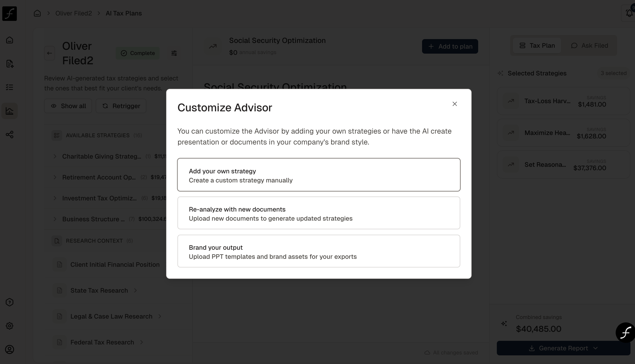Screen dimensions: 635x364
Task: Select Maximize Health strategy card
Action: [563, 133]
